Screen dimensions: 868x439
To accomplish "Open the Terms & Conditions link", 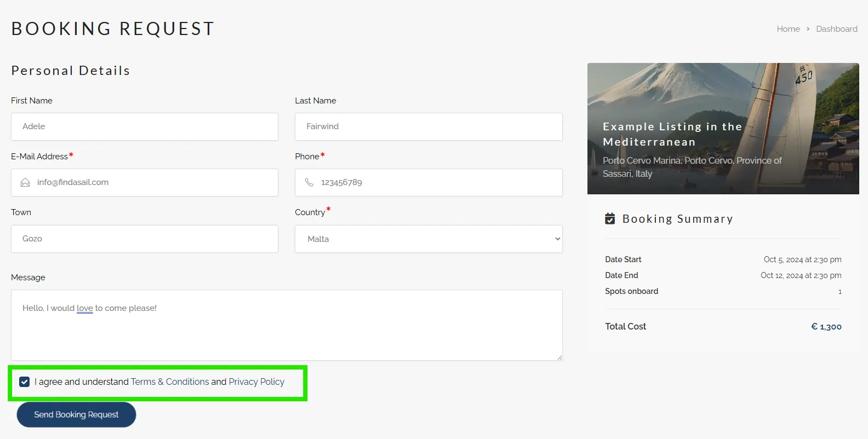I will 170,382.
